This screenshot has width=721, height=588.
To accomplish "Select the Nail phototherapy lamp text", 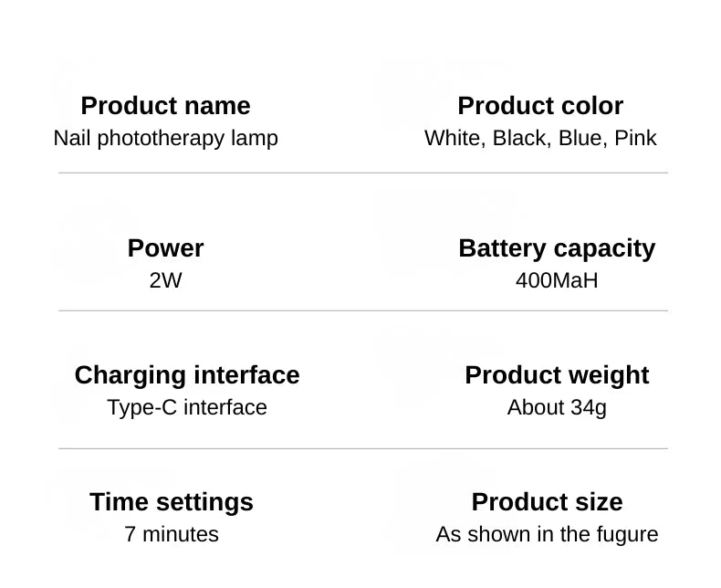I will click(165, 138).
